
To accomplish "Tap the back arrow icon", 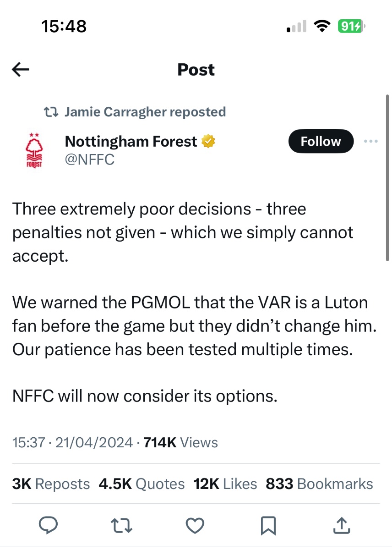I will click(x=21, y=70).
